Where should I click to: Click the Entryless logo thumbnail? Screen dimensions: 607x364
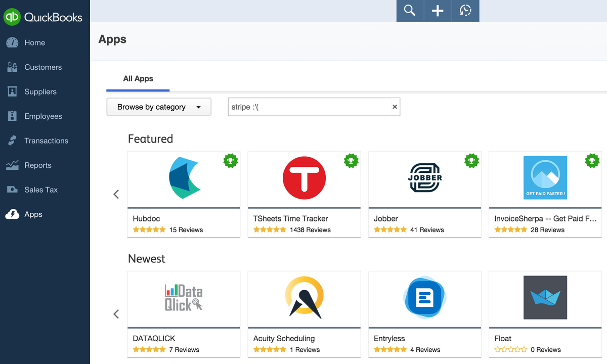[424, 297]
